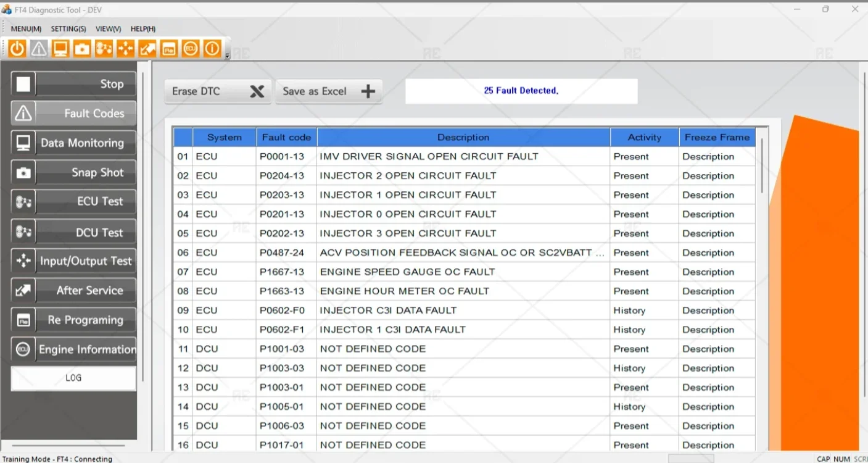Screen dimensions: 868x463
Task: Open the info icon in the toolbar
Action: [212, 48]
